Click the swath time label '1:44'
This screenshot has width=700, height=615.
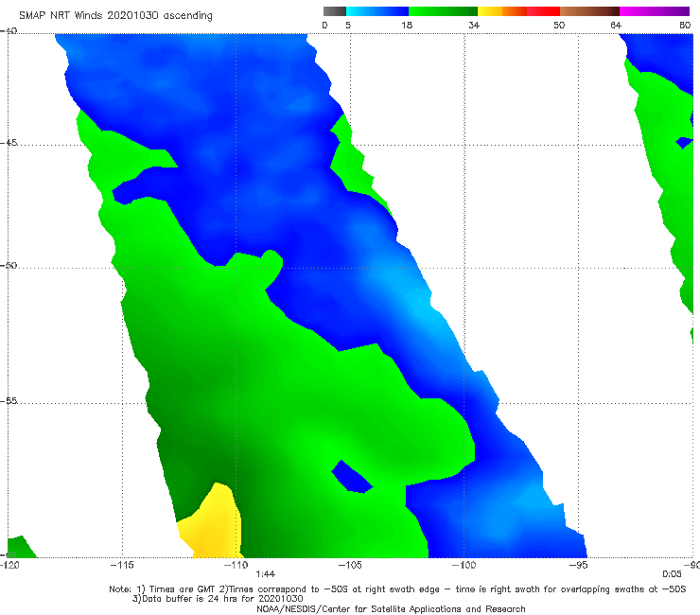click(x=266, y=574)
